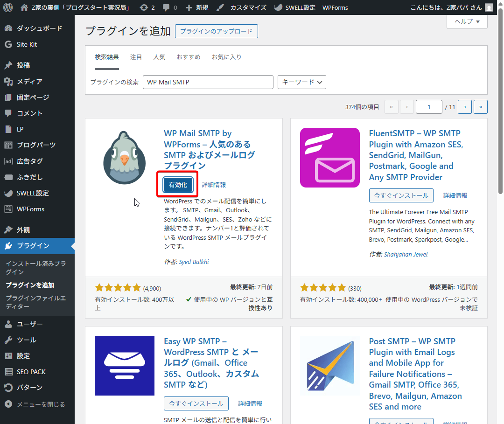Click the FluentSMTP magenta plugin icon
This screenshot has height=424, width=504.
tap(329, 157)
